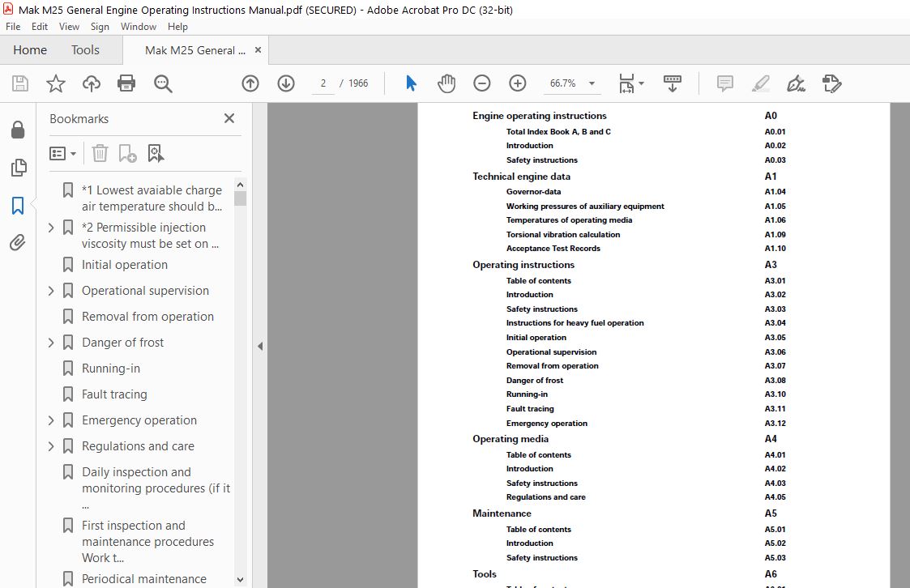Expand Operational supervision bookmark
This screenshot has height=588, width=910.
click(x=50, y=291)
